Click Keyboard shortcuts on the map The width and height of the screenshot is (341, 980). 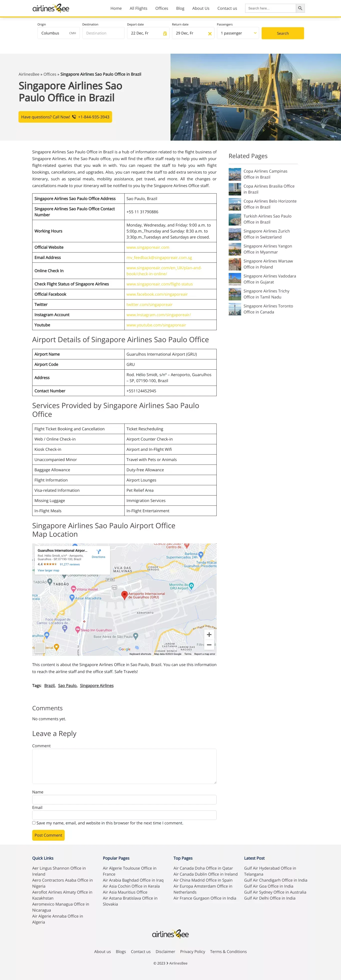tap(140, 654)
